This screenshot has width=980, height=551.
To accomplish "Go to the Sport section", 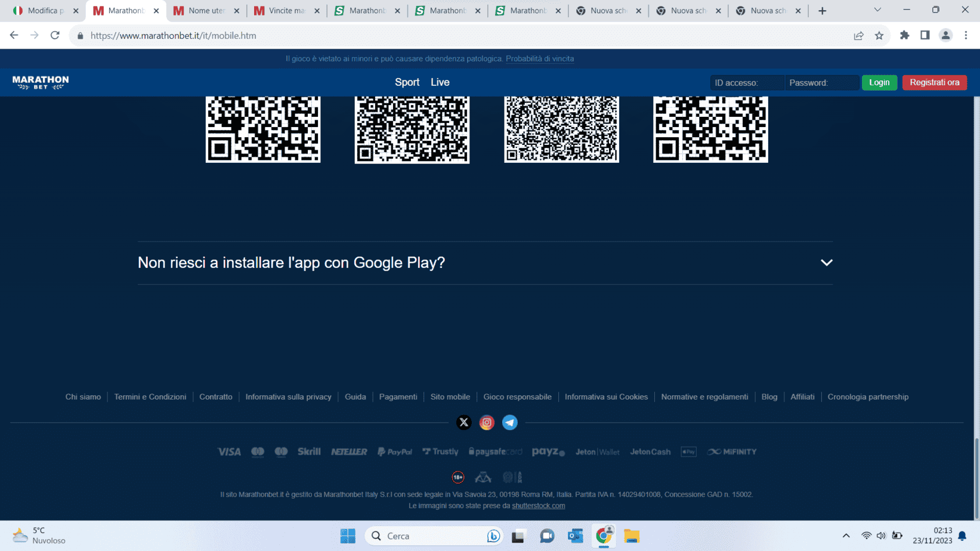I will pyautogui.click(x=407, y=82).
